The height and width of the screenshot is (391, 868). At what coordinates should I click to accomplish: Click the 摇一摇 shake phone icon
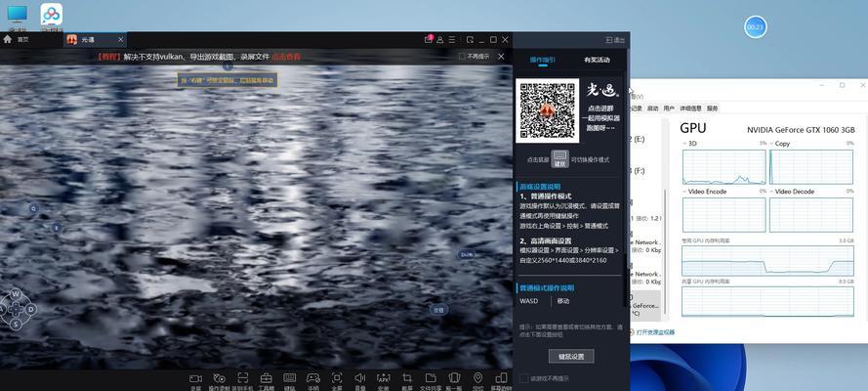[x=454, y=378]
